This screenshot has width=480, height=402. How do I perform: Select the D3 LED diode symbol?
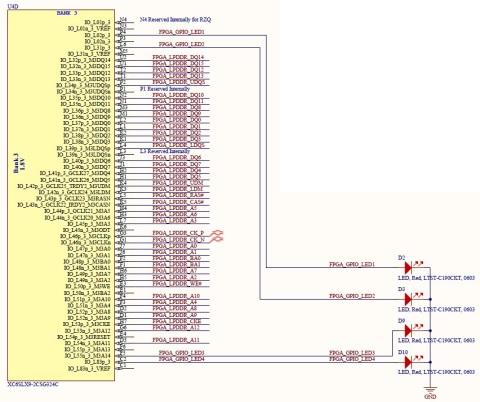point(409,299)
